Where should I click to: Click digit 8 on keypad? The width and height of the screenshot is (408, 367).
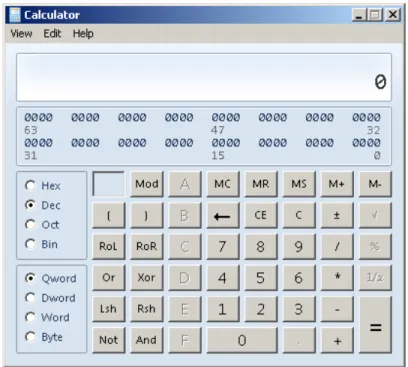[261, 247]
